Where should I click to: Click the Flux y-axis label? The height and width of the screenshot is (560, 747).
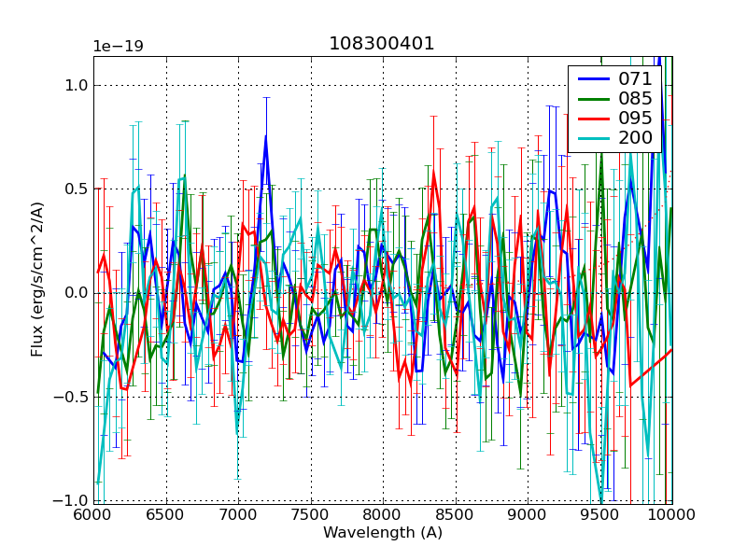click(x=37, y=280)
